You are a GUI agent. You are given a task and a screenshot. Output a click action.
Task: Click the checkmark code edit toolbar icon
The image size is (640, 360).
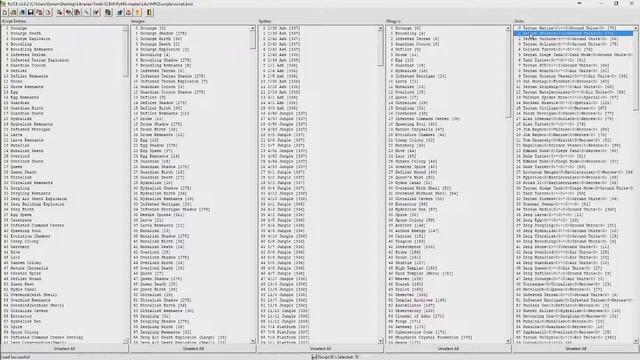[x=96, y=12]
